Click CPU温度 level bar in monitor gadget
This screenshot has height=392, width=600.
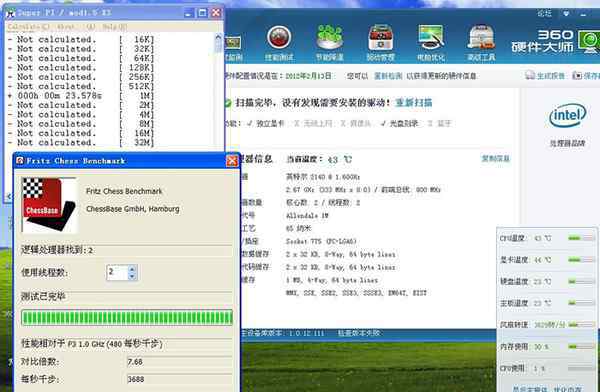tap(581, 238)
